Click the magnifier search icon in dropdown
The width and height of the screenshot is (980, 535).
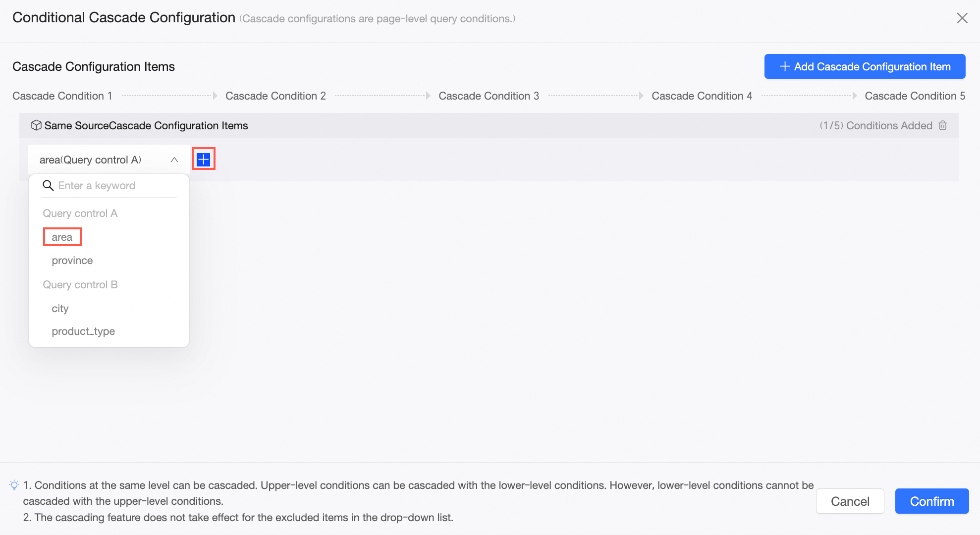48,186
